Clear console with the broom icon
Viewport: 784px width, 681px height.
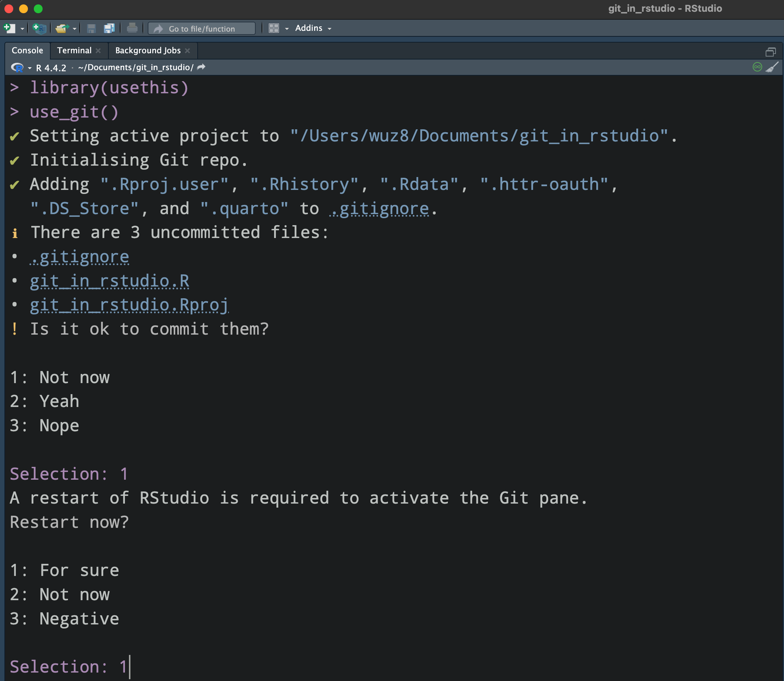(772, 67)
